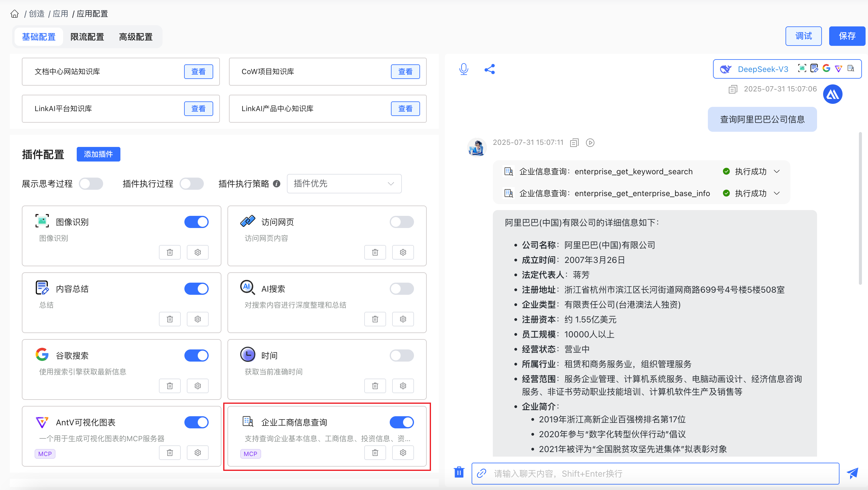
Task: Switch to 高级配置 tab
Action: click(x=136, y=37)
